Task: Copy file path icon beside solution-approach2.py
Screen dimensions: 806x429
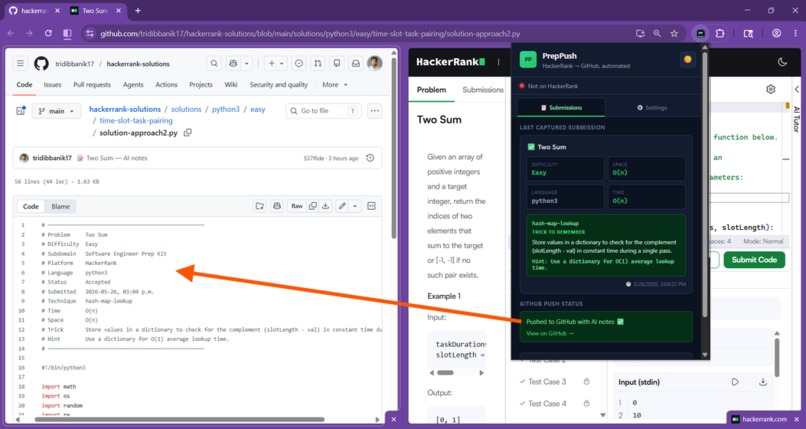Action: [x=188, y=133]
